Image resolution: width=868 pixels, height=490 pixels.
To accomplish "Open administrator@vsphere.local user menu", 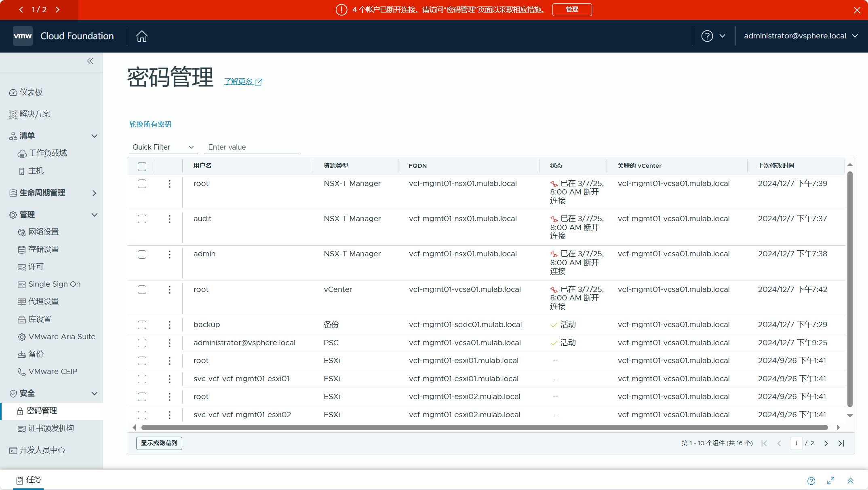I will click(x=801, y=36).
